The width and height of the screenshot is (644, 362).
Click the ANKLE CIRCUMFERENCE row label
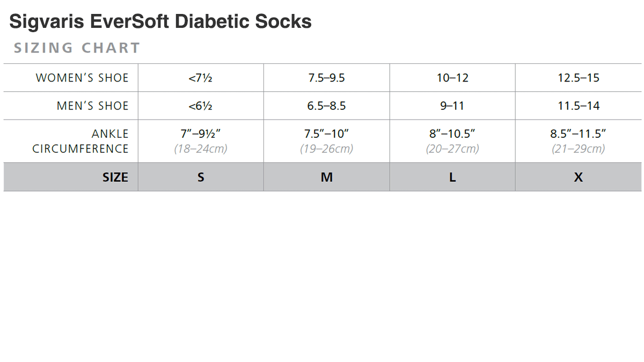[x=80, y=141]
